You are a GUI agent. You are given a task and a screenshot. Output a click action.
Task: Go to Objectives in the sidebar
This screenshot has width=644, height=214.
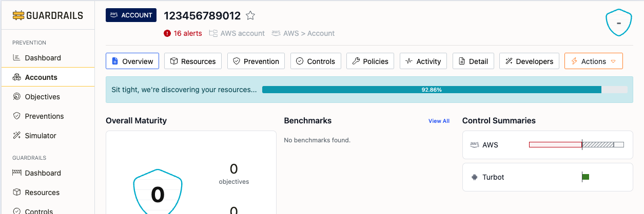click(42, 97)
